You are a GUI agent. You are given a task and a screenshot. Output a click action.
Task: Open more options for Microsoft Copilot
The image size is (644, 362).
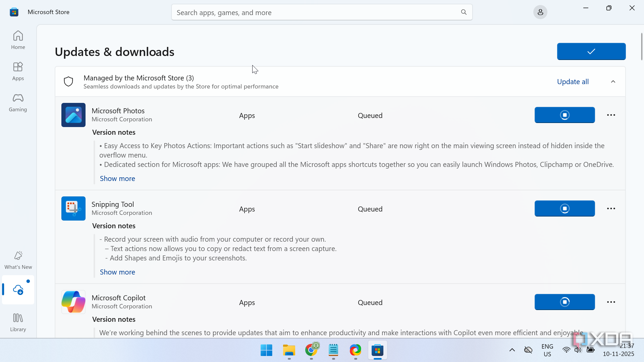[611, 302]
